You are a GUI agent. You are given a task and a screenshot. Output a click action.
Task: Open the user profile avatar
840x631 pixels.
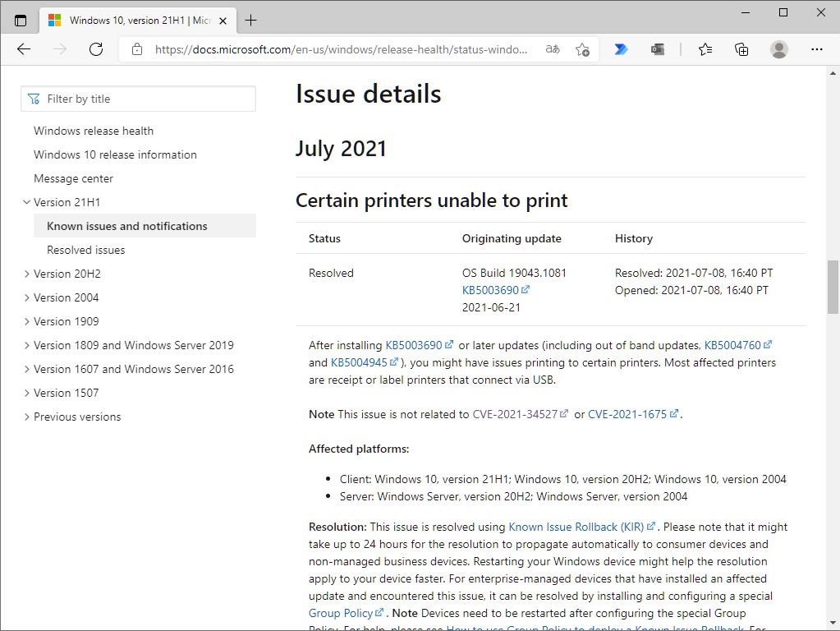click(779, 49)
